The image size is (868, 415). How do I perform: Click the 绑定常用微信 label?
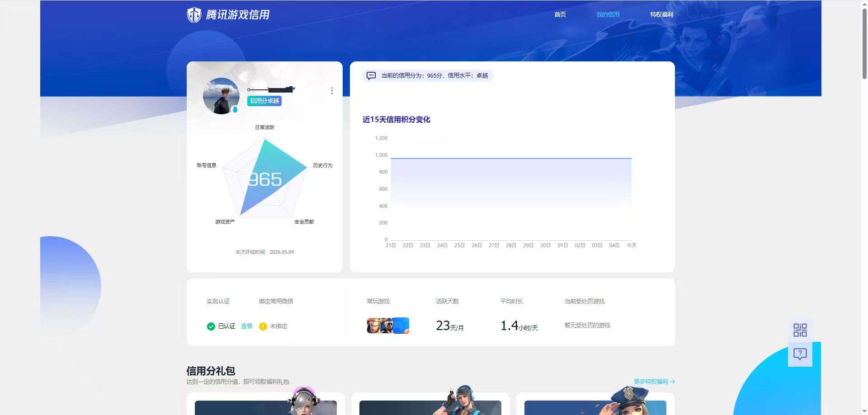276,301
